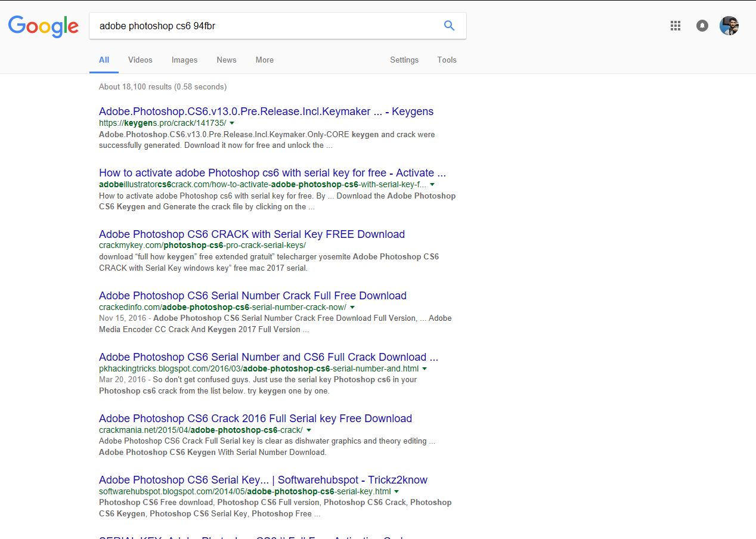Screen dimensions: 756x539
Task: Switch to the Images tab
Action: click(184, 60)
